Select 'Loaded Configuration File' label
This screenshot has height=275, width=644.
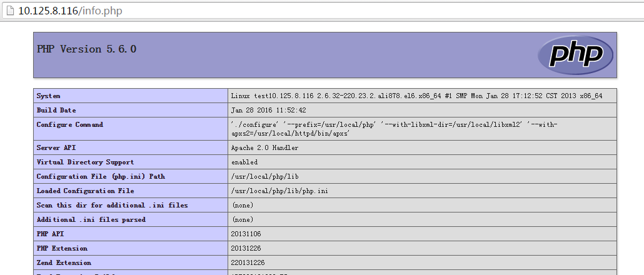85,191
